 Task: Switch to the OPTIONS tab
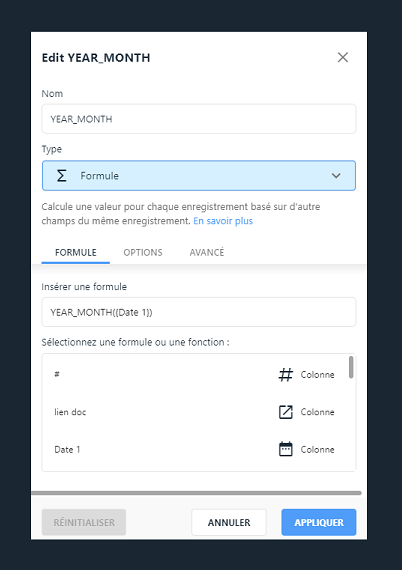click(x=143, y=253)
